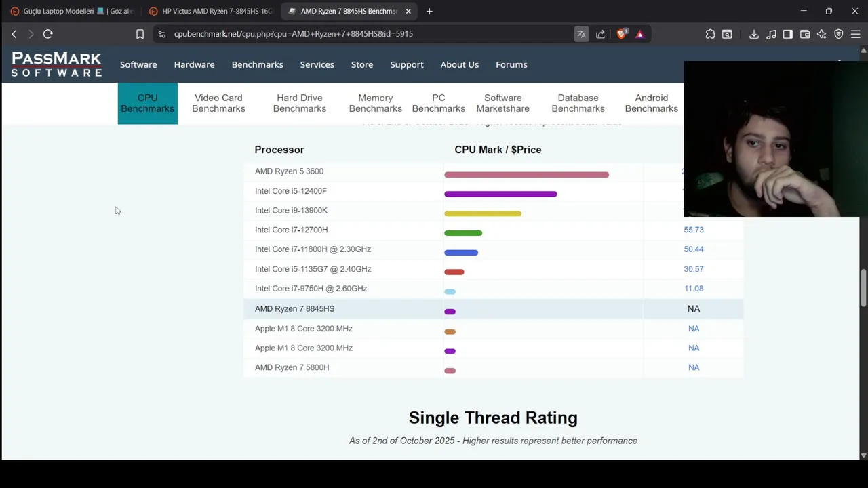Image resolution: width=868 pixels, height=488 pixels.
Task: Open the downloads icon
Action: [753, 34]
